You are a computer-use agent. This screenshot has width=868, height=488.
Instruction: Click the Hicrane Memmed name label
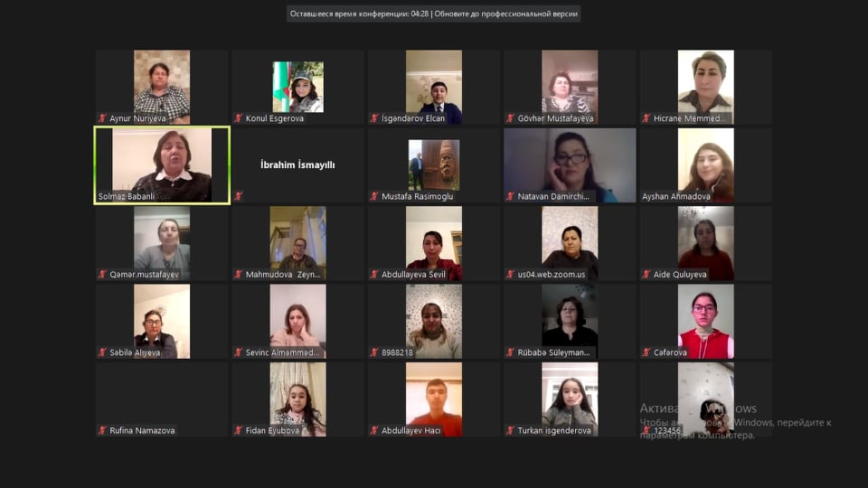(x=690, y=118)
